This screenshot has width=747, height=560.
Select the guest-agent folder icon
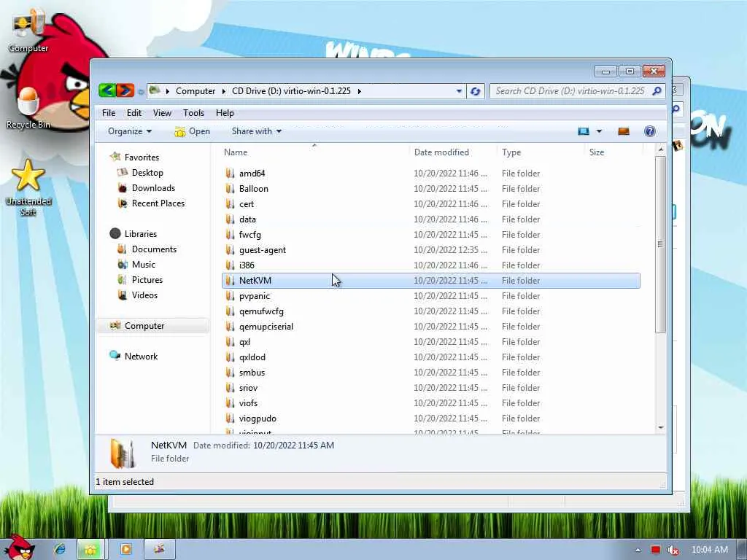click(x=230, y=250)
